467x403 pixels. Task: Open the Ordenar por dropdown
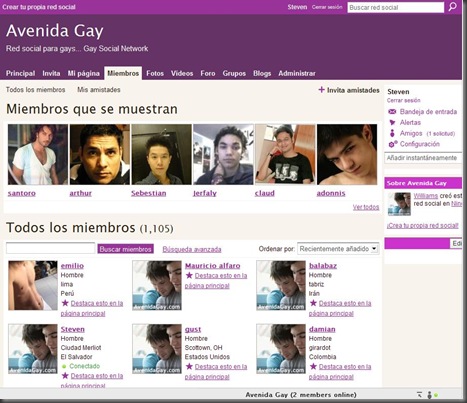(338, 249)
